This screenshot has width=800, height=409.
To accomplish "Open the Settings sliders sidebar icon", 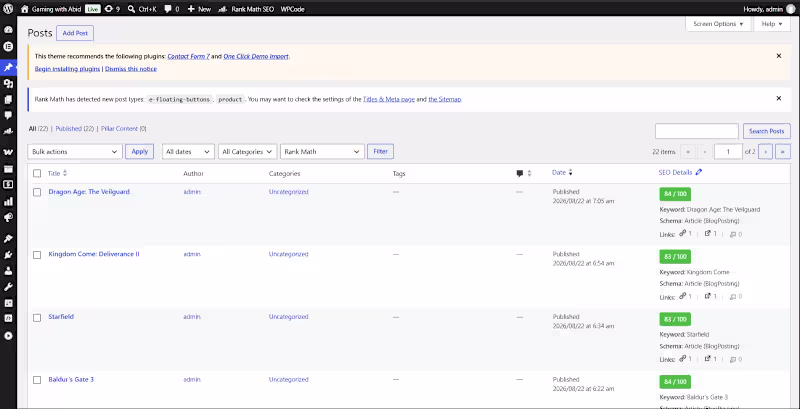I will (x=8, y=303).
